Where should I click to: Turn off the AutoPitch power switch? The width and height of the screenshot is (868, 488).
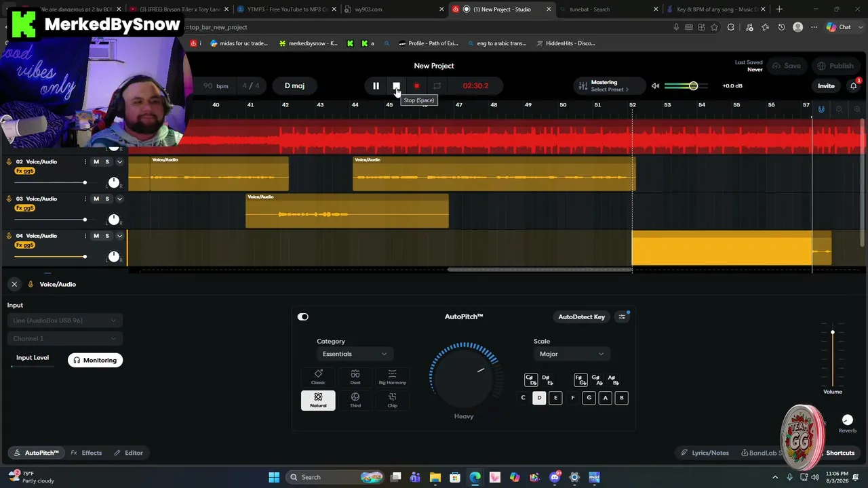[x=303, y=317]
